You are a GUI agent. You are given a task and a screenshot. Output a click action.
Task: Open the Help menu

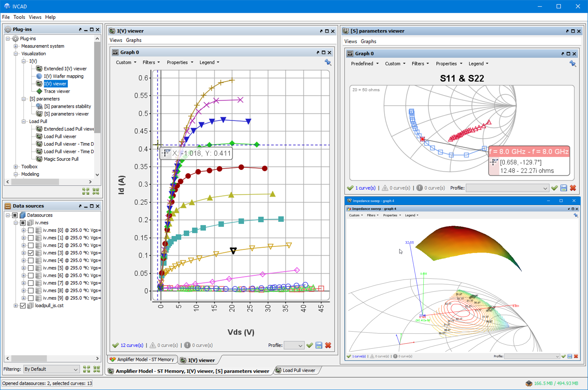point(50,17)
